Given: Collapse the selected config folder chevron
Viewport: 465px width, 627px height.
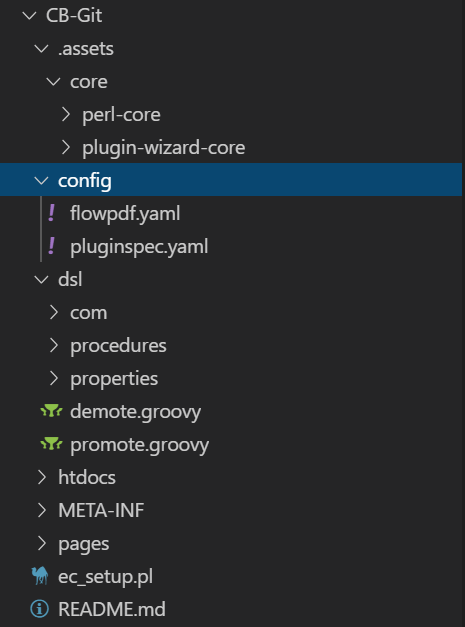Looking at the screenshot, I should coord(41,181).
